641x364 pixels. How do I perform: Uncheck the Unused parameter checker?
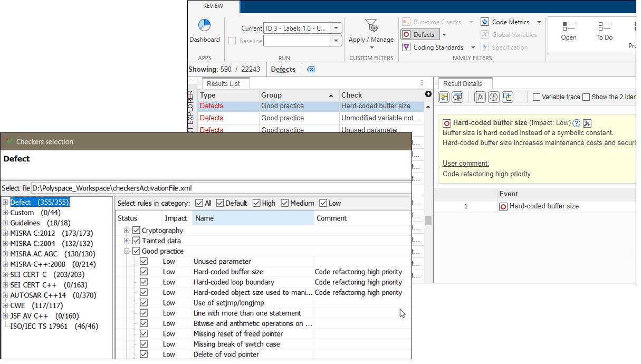click(x=143, y=262)
